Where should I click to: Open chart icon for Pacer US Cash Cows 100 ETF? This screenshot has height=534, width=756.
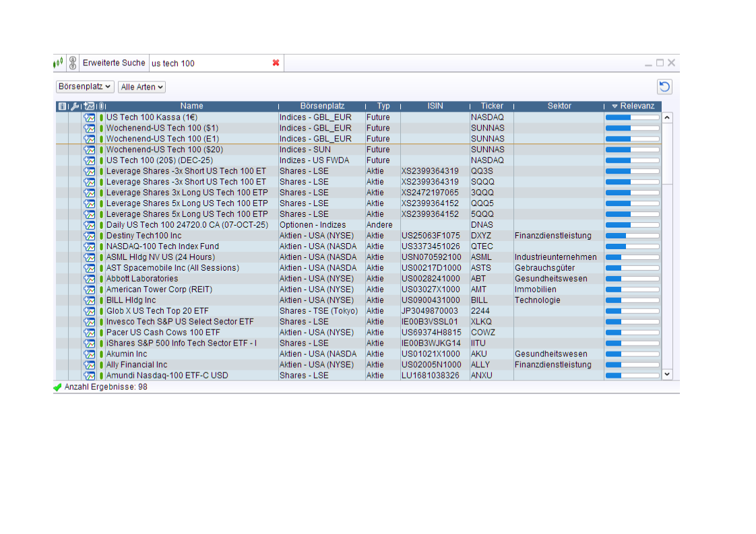point(89,333)
